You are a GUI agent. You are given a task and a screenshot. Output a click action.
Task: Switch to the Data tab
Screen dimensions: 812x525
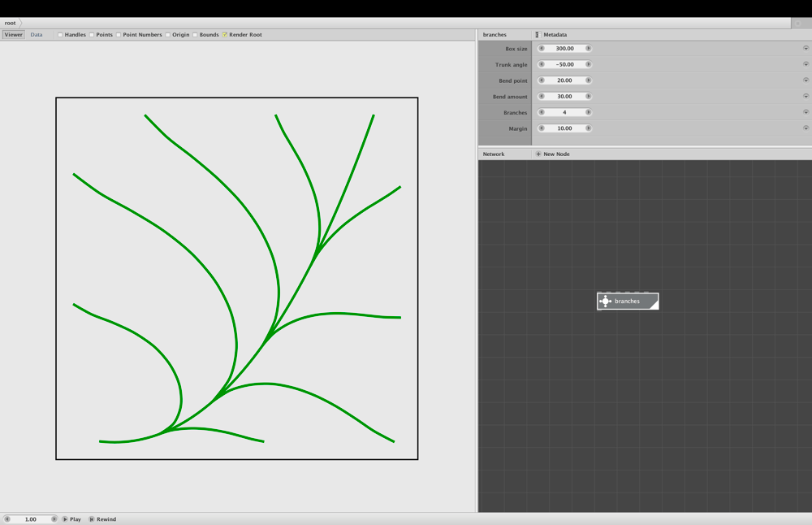coord(37,35)
